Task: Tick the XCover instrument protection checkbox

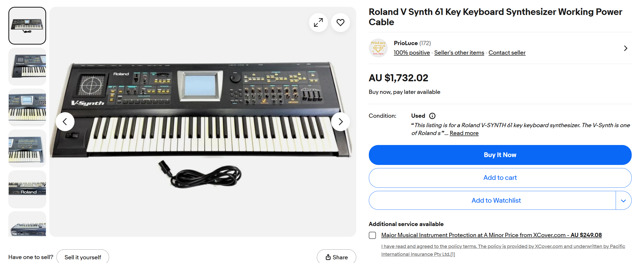Action: [x=372, y=235]
